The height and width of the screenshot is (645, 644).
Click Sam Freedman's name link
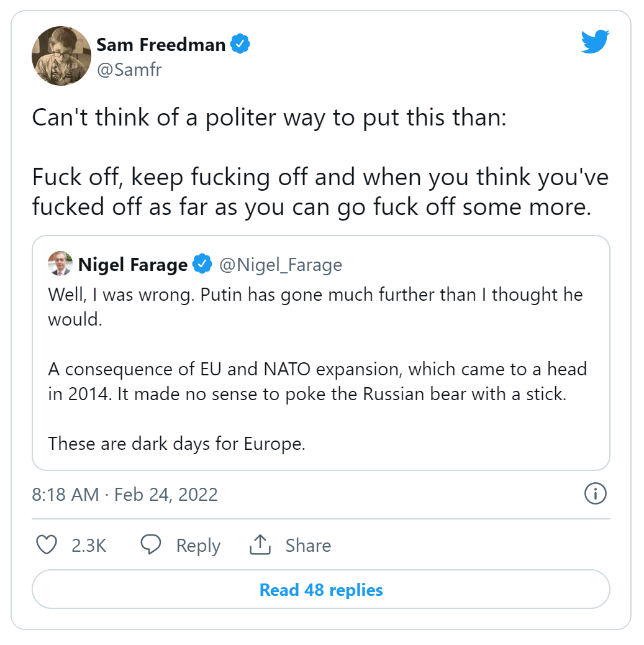(x=163, y=43)
